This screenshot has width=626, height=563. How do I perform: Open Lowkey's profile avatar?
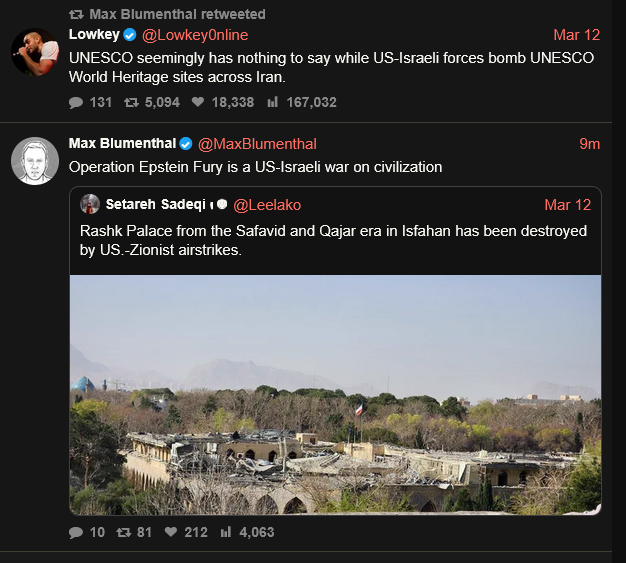tap(34, 52)
